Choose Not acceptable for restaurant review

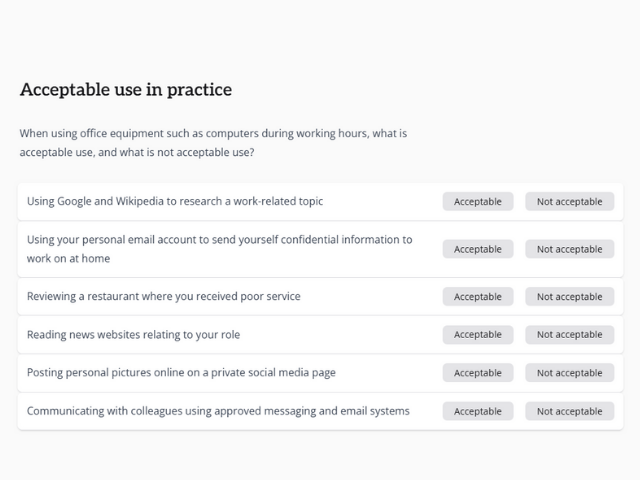pos(569,297)
